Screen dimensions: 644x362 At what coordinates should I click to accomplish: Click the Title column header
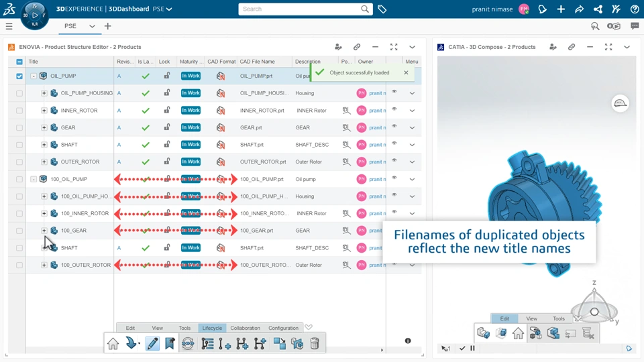[34, 62]
